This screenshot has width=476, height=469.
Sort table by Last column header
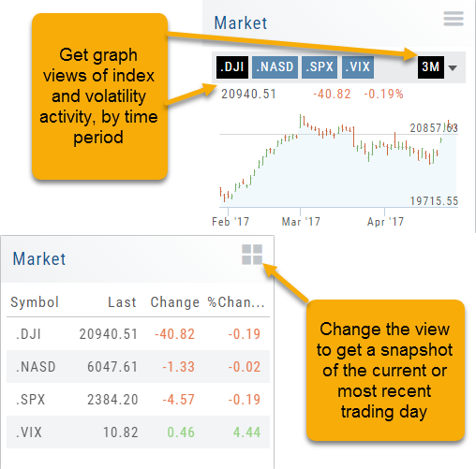point(122,302)
